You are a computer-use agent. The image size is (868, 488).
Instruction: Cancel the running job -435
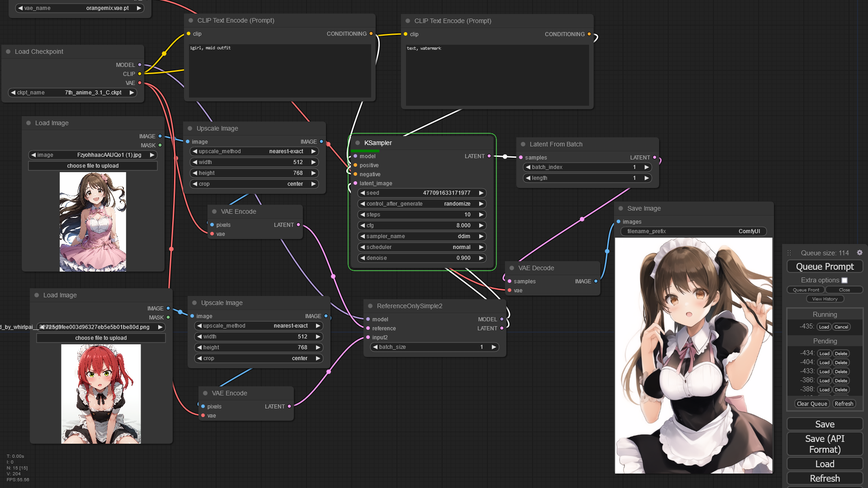841,327
